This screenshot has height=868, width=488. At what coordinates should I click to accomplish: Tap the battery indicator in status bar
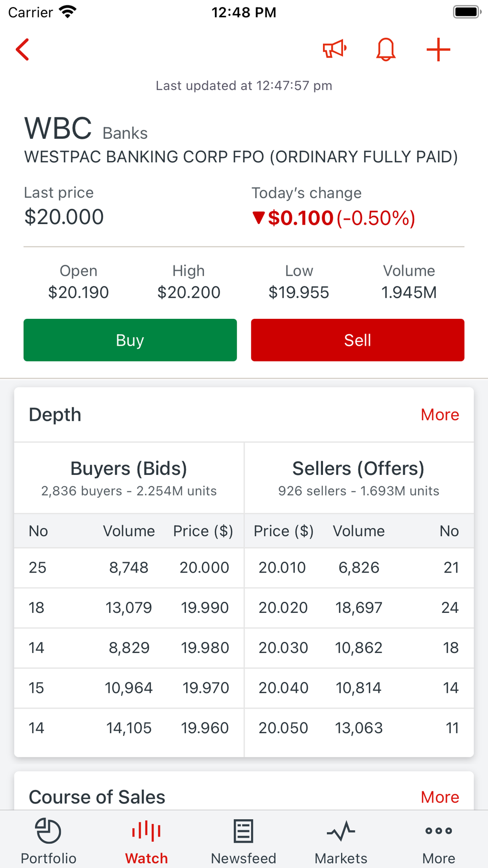466,12
